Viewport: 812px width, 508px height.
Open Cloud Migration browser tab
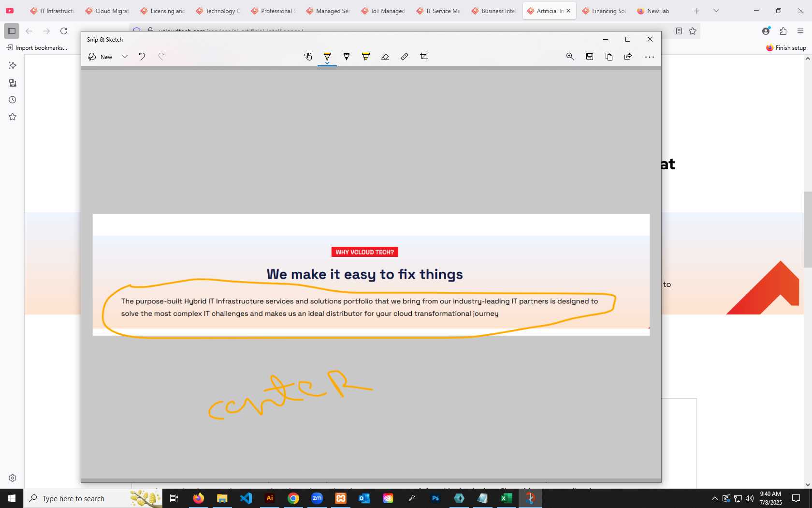pos(107,11)
